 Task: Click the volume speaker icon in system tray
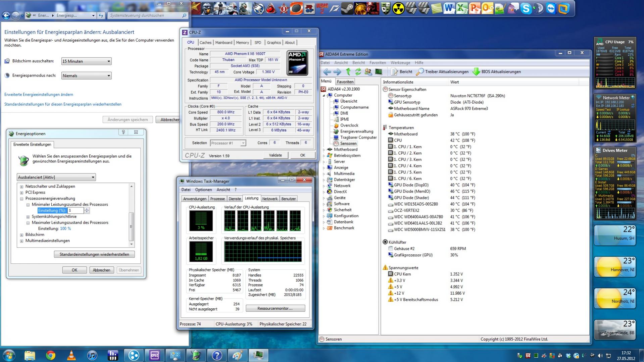coord(600,356)
